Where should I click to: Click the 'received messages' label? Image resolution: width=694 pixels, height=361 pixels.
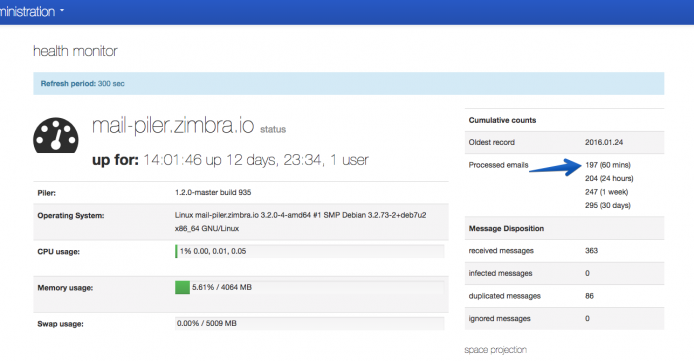(501, 251)
